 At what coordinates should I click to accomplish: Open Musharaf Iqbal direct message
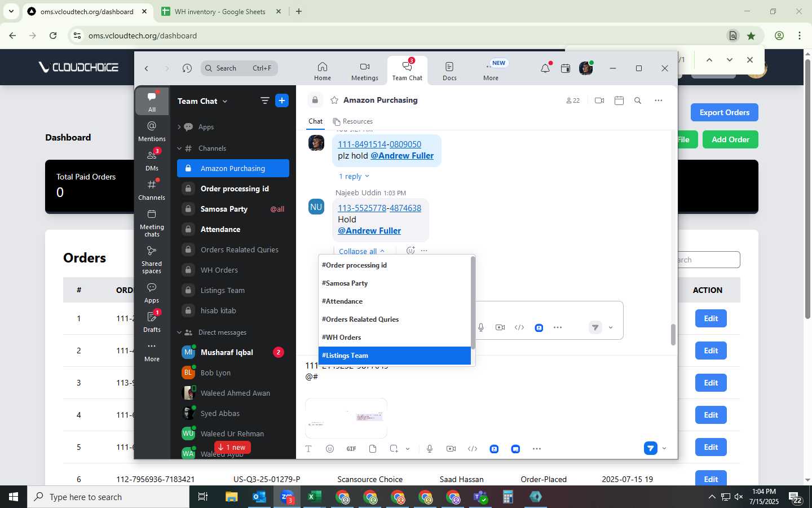pos(233,352)
